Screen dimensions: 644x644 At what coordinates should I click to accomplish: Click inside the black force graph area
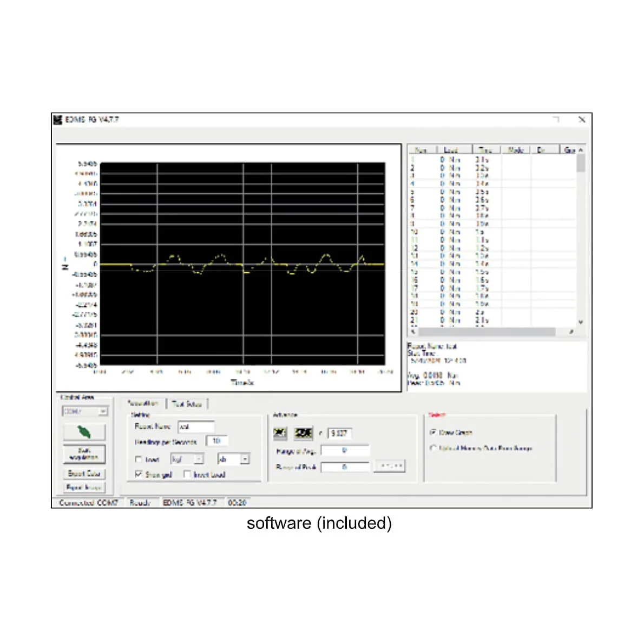[243, 264]
